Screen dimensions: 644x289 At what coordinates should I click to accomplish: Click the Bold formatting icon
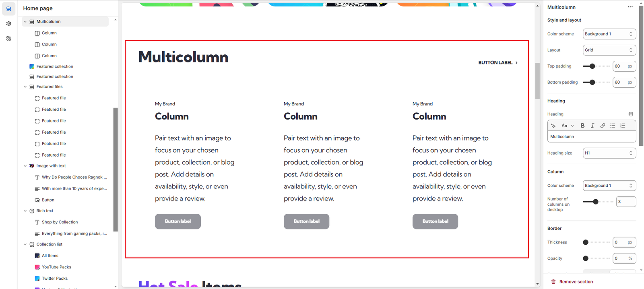pyautogui.click(x=582, y=126)
